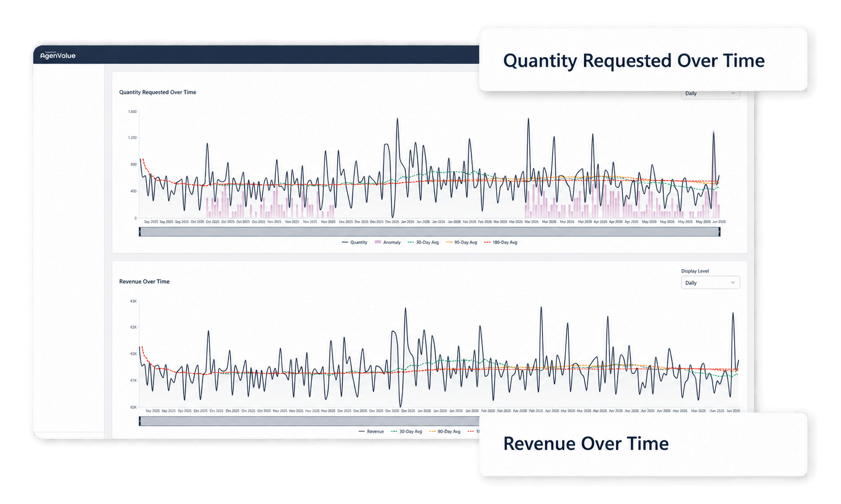The width and height of the screenshot is (841, 504).
Task: Toggle 180-Day Avg in quantity chart legend
Action: coord(501,242)
